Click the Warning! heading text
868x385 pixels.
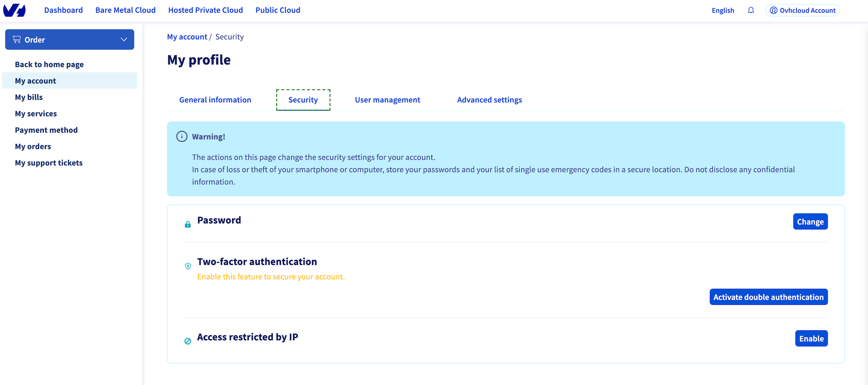(x=209, y=137)
